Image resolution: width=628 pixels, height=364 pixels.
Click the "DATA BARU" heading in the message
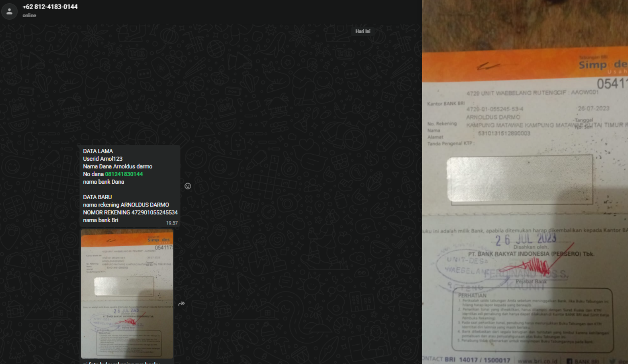coord(97,197)
